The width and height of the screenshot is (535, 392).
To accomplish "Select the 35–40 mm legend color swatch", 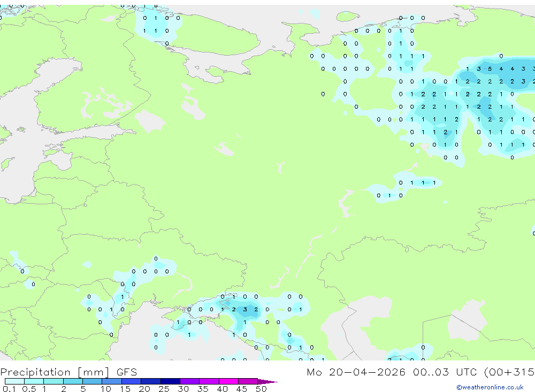I will [209, 381].
